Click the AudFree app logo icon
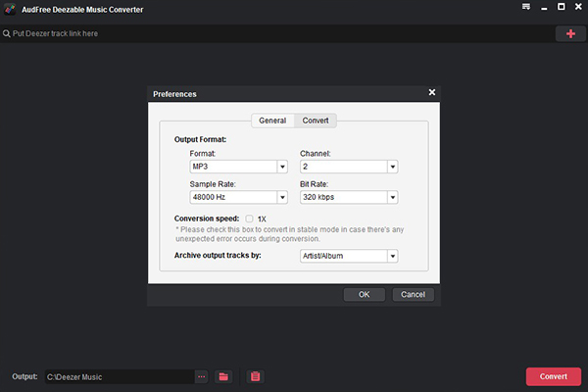 coord(8,8)
